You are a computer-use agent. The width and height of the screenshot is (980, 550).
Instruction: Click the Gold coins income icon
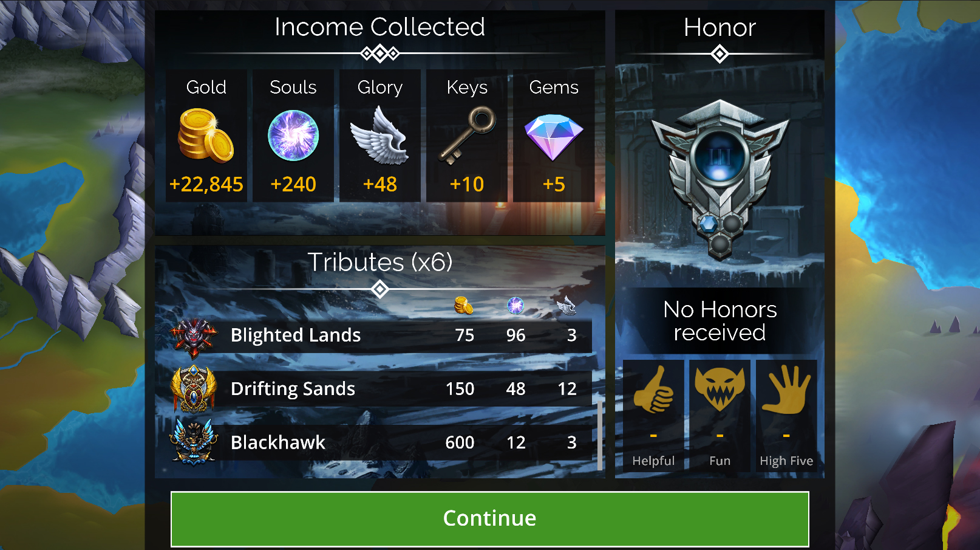(206, 135)
